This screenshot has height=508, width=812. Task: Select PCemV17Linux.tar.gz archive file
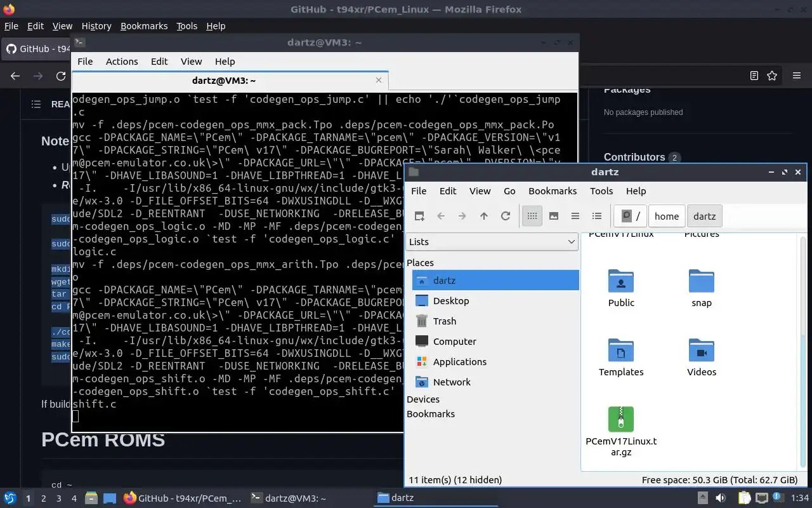click(621, 419)
